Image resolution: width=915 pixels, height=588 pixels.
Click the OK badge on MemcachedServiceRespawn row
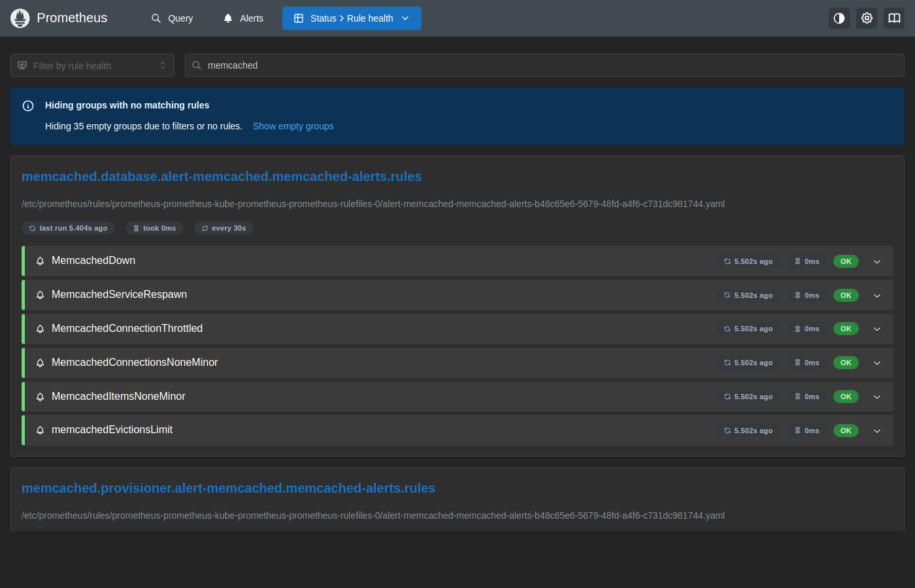pos(846,295)
